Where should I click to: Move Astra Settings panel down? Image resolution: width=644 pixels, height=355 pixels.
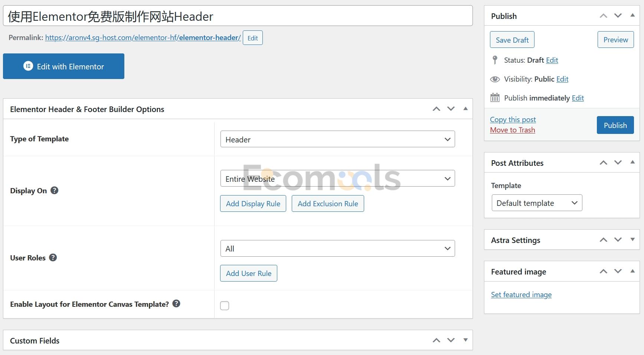coord(618,240)
